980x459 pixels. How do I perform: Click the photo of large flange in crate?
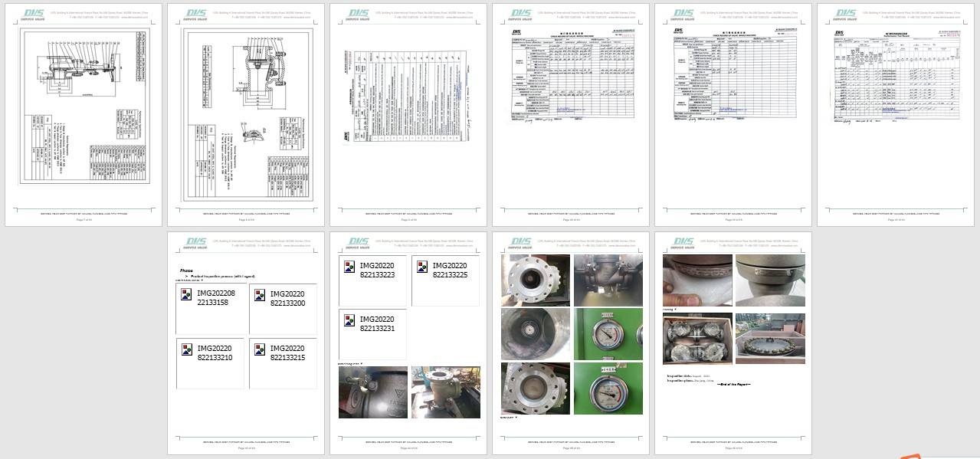(x=770, y=339)
